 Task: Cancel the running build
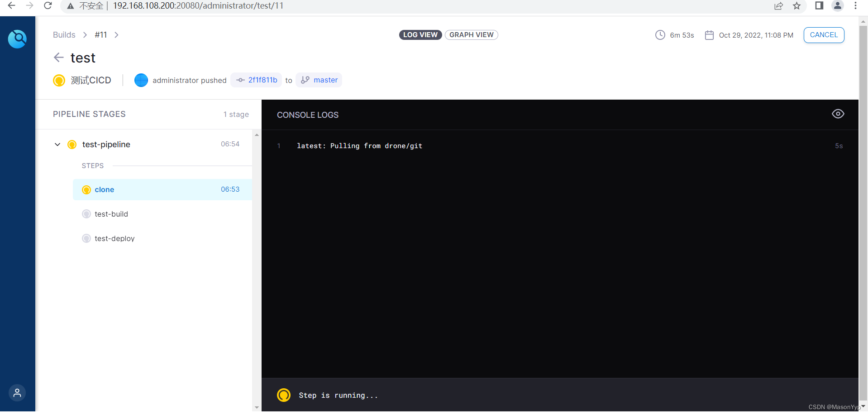[824, 35]
